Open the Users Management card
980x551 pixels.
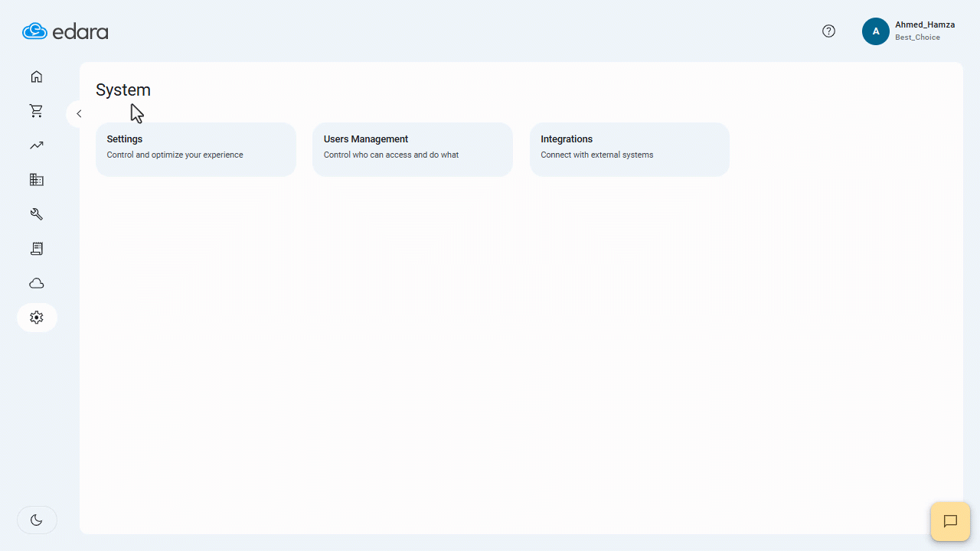click(x=413, y=149)
